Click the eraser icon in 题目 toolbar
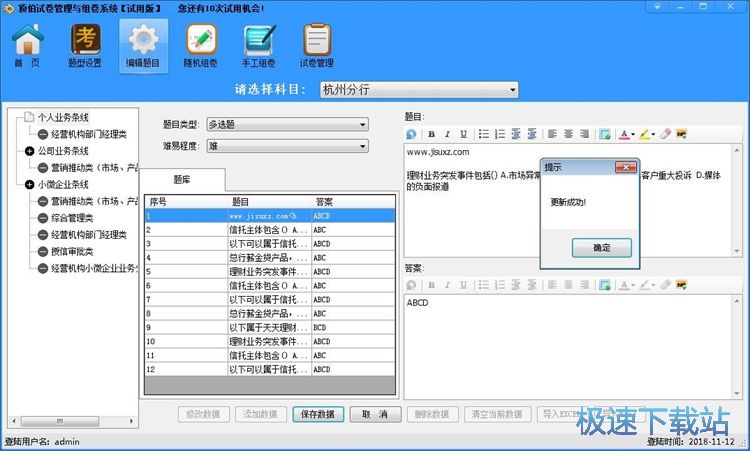The image size is (750, 451). point(665,134)
